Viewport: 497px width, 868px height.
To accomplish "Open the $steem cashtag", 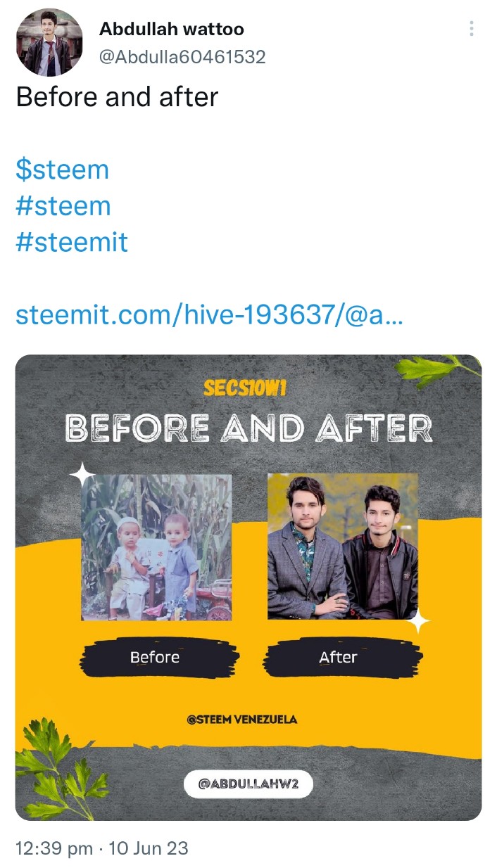I will pos(63,170).
